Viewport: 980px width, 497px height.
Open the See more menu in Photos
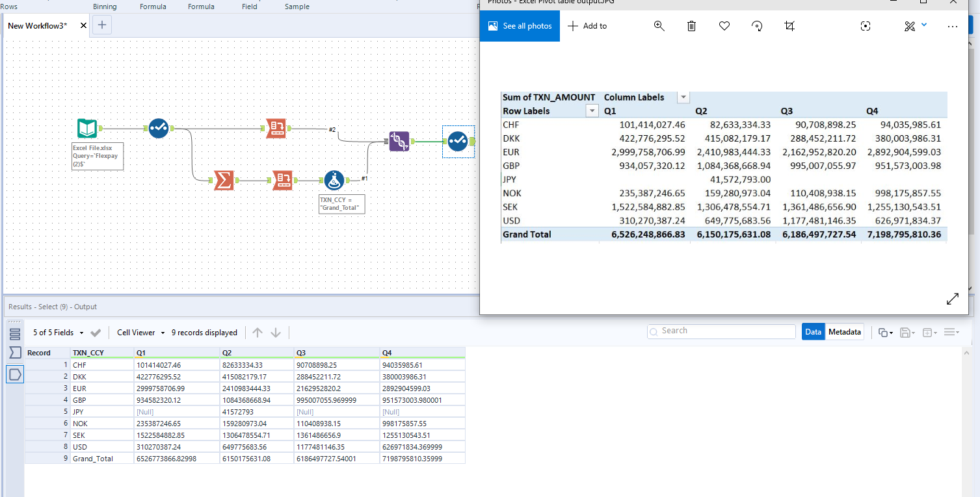[x=953, y=26]
